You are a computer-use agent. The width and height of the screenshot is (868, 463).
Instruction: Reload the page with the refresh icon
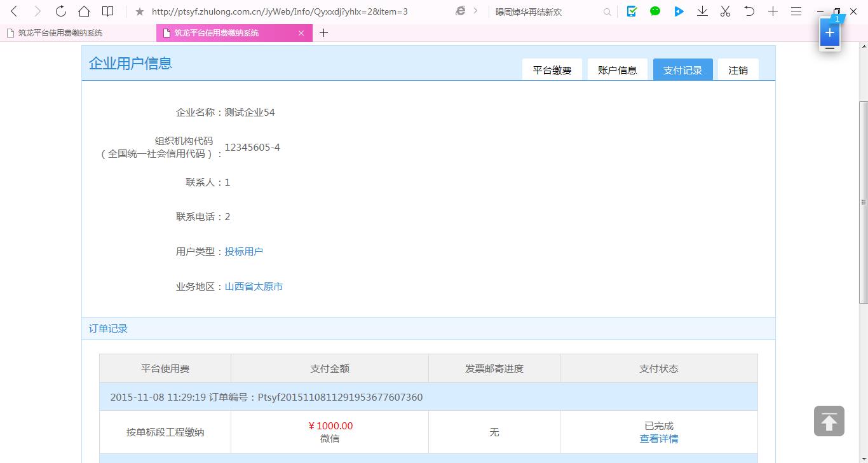[61, 11]
